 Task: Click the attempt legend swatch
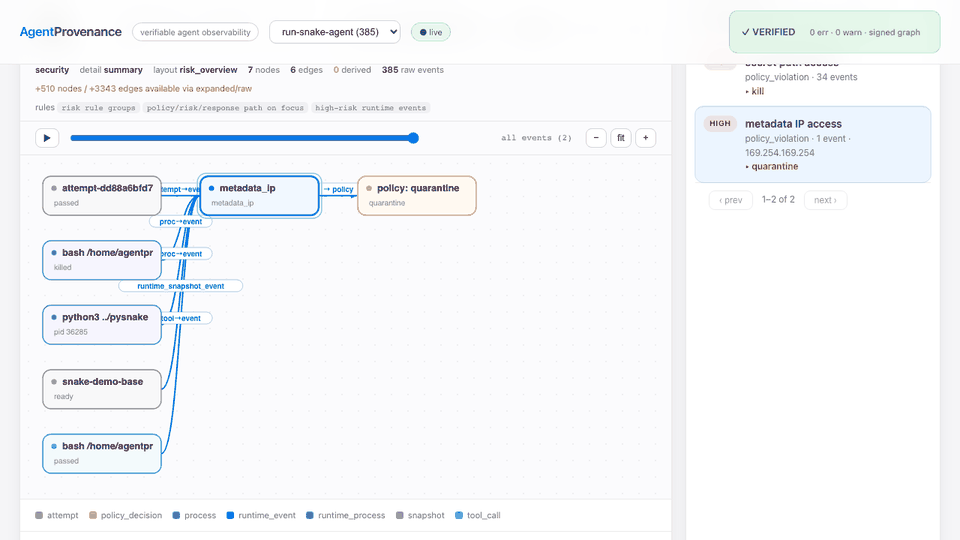click(x=39, y=516)
